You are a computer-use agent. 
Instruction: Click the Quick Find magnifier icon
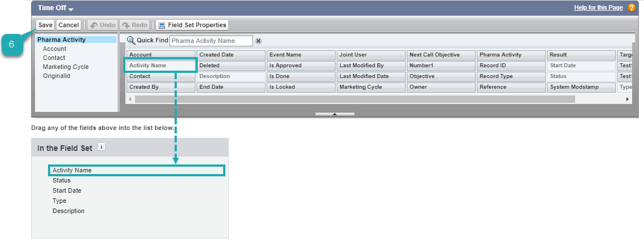coord(130,41)
